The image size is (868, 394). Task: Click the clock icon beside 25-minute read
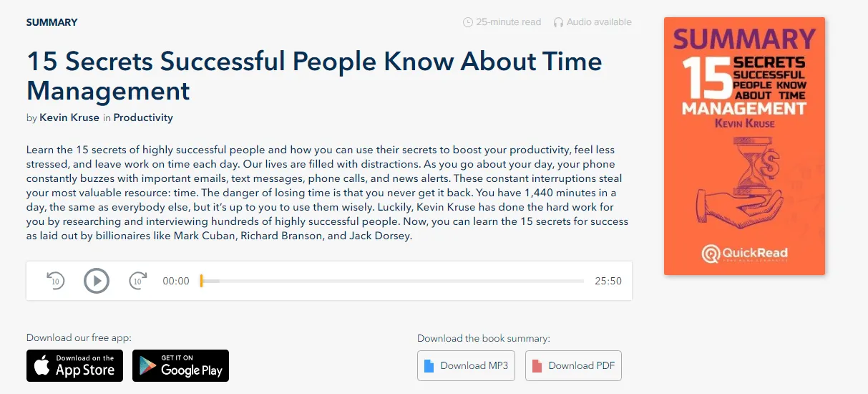tap(468, 22)
